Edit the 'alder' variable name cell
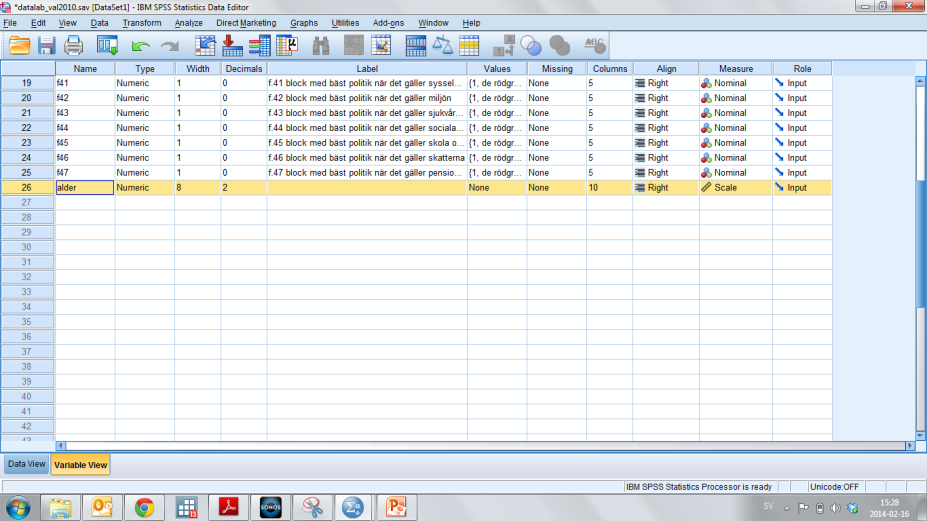 point(85,187)
